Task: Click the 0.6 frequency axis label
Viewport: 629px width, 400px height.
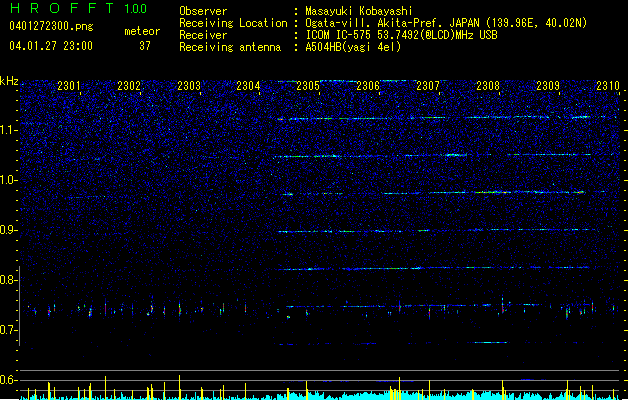Action: (8, 380)
